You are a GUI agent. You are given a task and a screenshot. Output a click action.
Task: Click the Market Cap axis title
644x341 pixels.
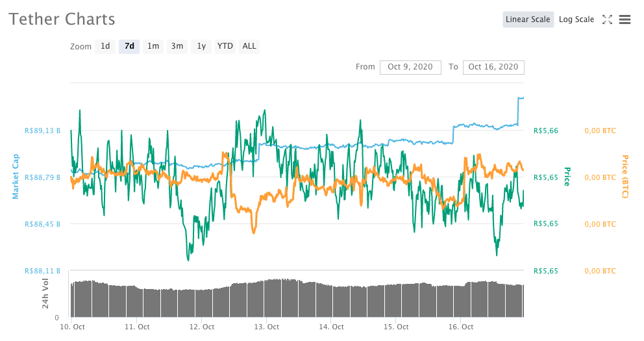click(x=16, y=177)
